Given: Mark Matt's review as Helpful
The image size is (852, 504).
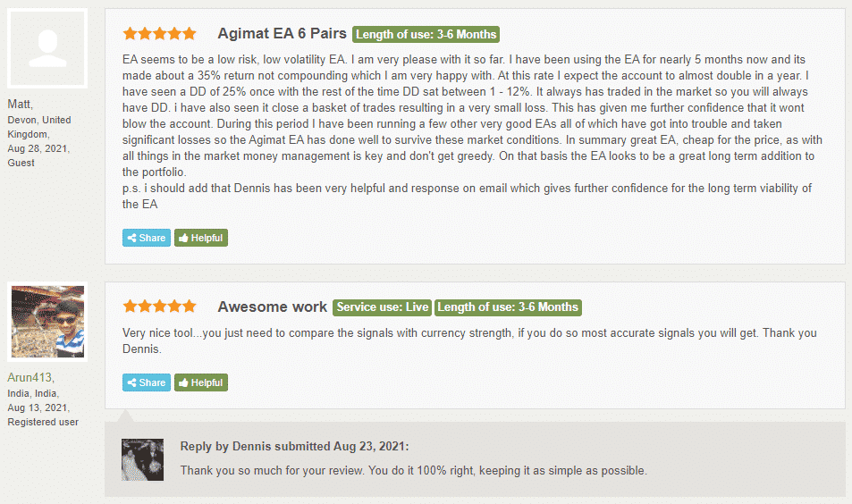Looking at the screenshot, I should [201, 238].
